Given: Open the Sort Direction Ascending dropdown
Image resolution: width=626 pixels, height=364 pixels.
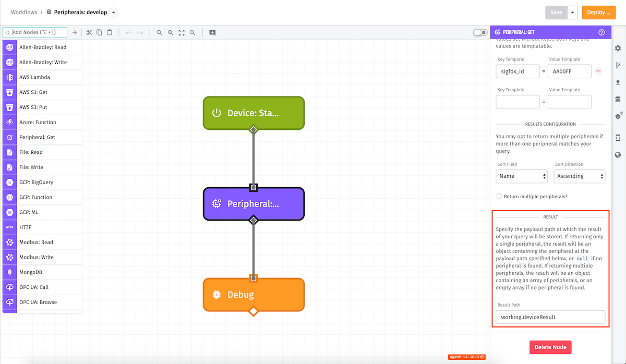Looking at the screenshot, I should (x=579, y=176).
